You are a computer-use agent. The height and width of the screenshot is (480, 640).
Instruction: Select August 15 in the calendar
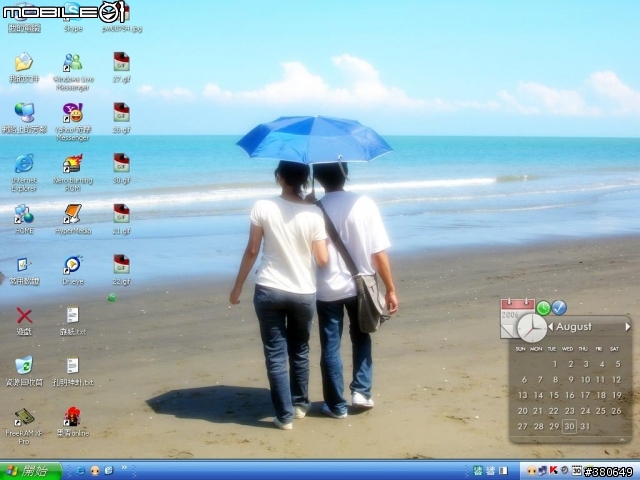click(554, 395)
